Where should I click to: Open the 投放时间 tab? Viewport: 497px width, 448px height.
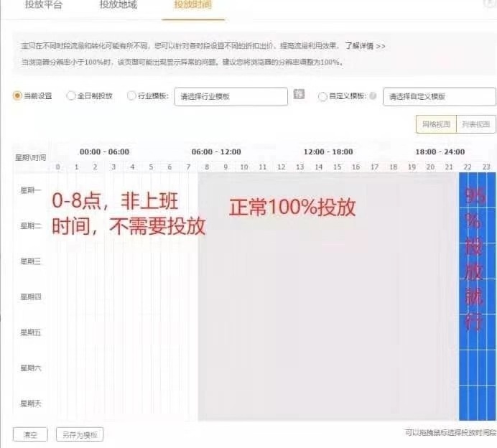pyautogui.click(x=192, y=4)
